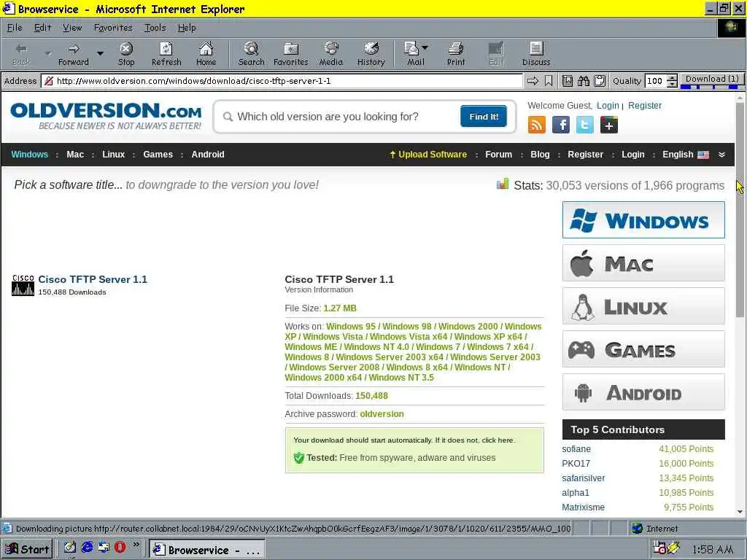
Task: Open the Help menu
Action: 187,28
